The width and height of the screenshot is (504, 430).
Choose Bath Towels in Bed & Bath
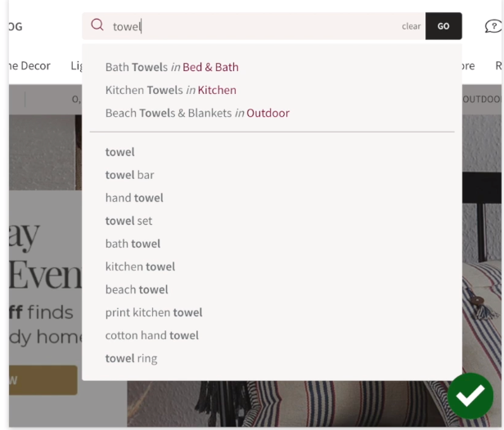tap(172, 67)
